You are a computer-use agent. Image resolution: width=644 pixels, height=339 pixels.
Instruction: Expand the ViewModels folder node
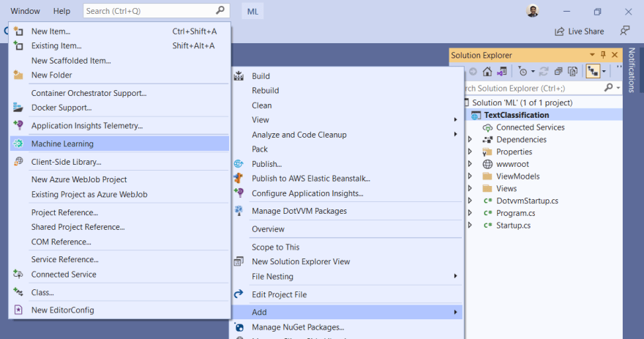tap(471, 176)
